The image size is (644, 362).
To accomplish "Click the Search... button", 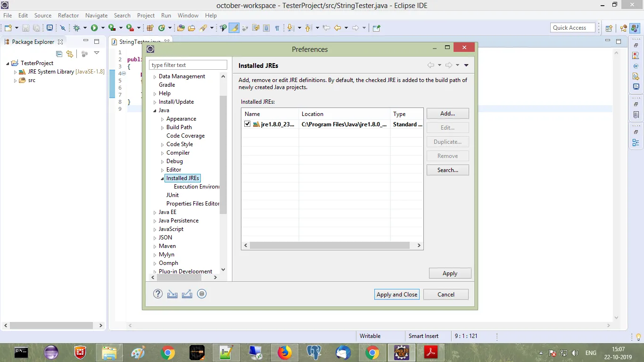I will click(x=447, y=170).
